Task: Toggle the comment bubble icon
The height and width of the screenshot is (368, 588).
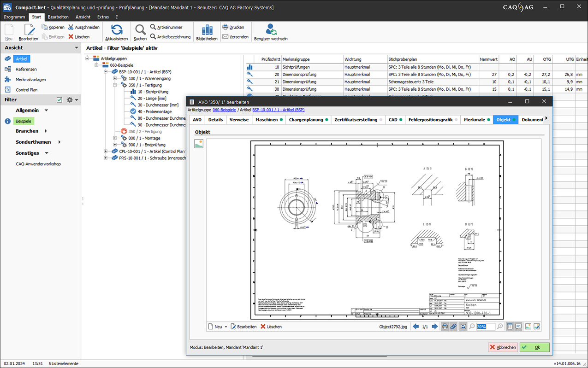Action: pos(518,327)
